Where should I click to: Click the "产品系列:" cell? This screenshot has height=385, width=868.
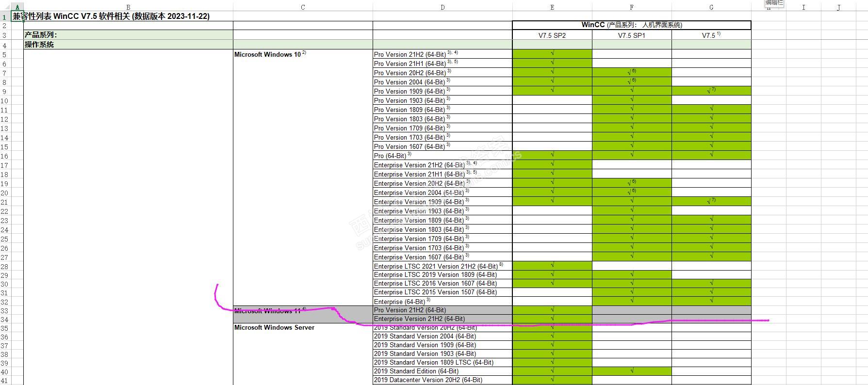128,35
